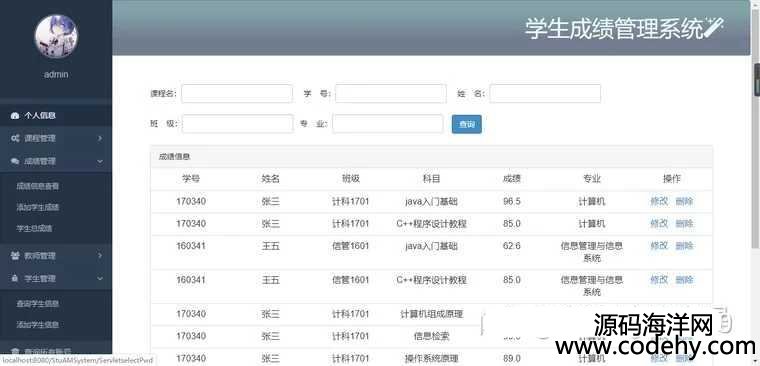Click the admin avatar picture

pos(56,36)
